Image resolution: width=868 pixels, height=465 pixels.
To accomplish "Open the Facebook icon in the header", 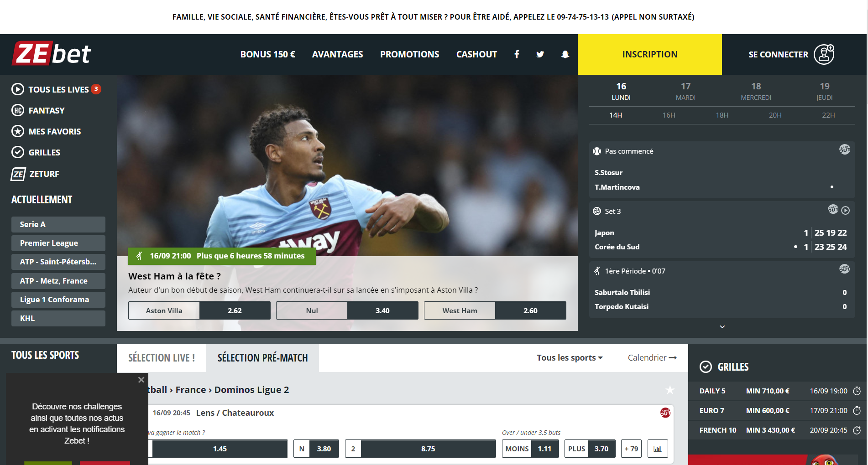I will (517, 54).
